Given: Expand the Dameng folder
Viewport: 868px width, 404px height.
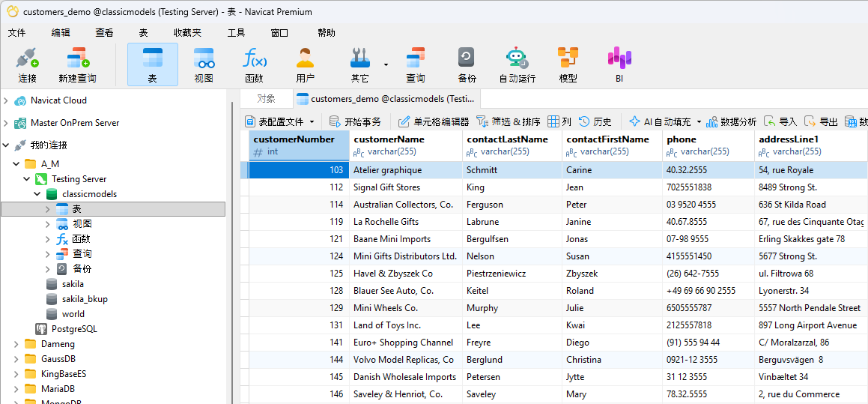Looking at the screenshot, I should 16,343.
